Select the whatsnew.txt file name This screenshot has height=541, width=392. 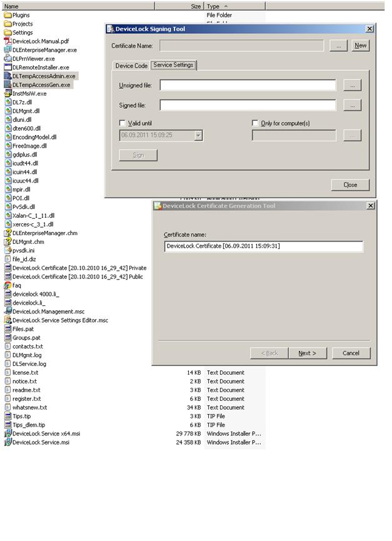pyautogui.click(x=29, y=408)
